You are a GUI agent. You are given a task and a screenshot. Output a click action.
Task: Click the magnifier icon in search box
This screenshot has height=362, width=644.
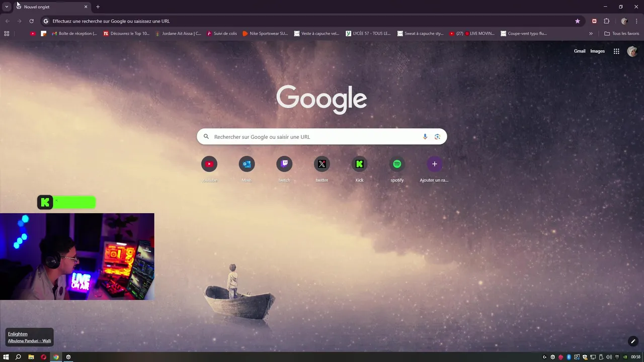(x=206, y=137)
